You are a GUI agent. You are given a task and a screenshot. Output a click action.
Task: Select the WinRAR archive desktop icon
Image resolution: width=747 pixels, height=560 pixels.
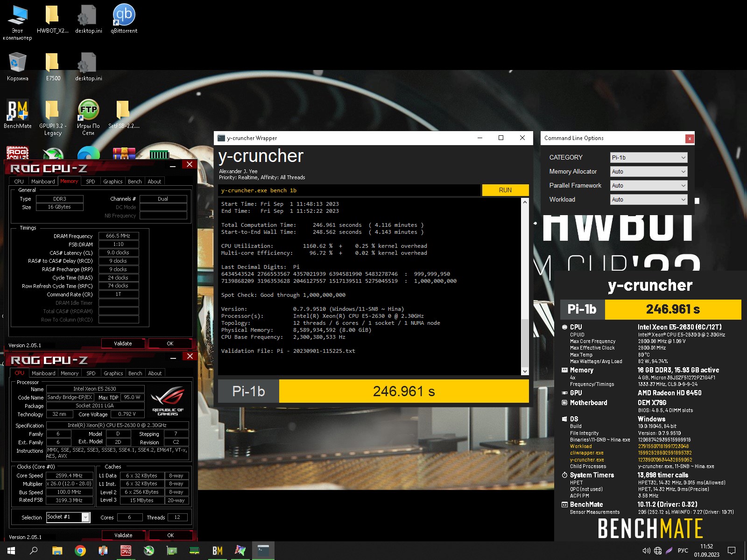point(124,154)
